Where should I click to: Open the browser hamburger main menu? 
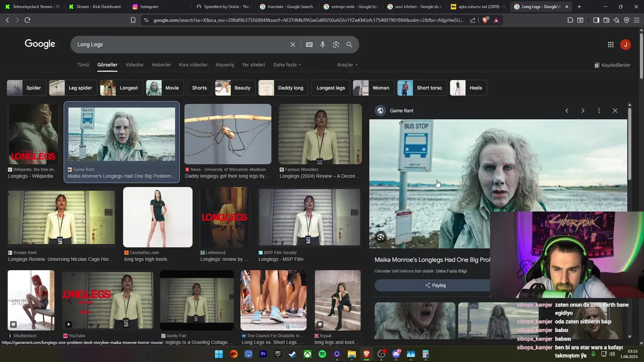click(x=636, y=20)
